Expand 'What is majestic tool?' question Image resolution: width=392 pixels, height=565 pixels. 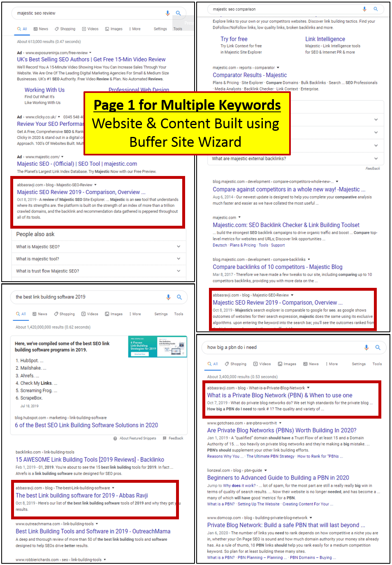[98, 259]
